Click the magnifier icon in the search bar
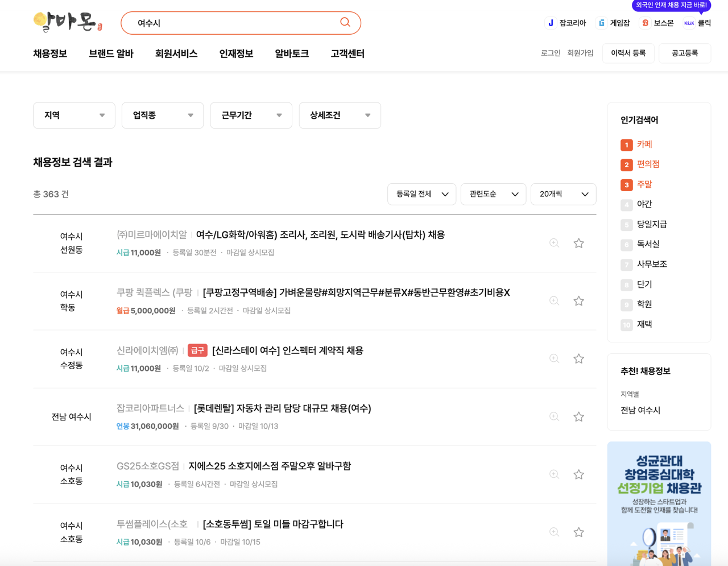 coord(345,22)
